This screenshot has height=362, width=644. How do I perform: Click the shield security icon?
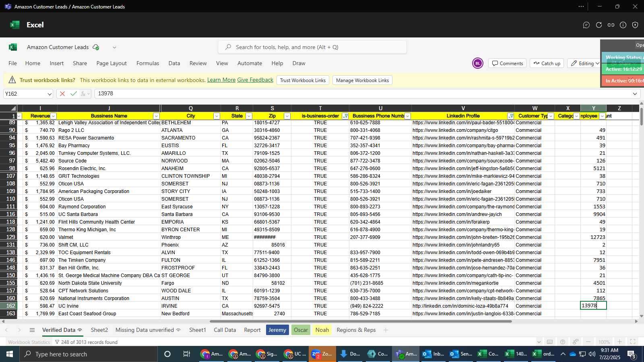coord(635,25)
